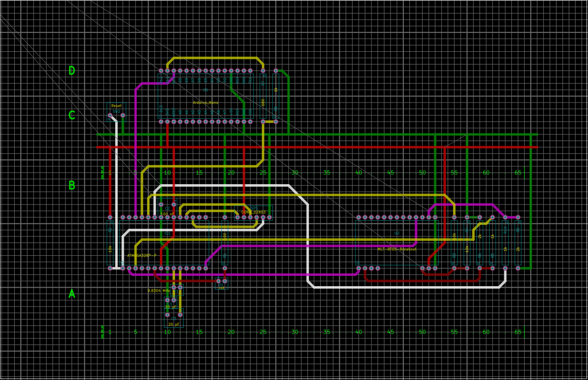588x380 pixels.
Task: Click pin 1 pad of the ATMEGA328P-P
Action: (123, 268)
